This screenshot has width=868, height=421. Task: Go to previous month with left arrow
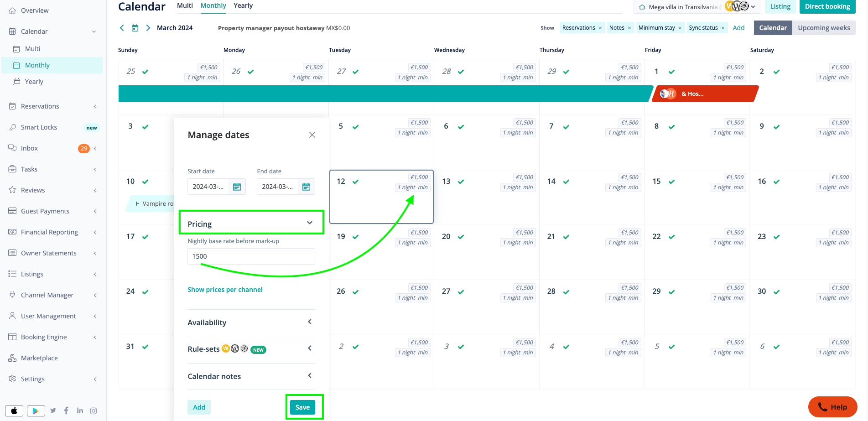pyautogui.click(x=122, y=28)
